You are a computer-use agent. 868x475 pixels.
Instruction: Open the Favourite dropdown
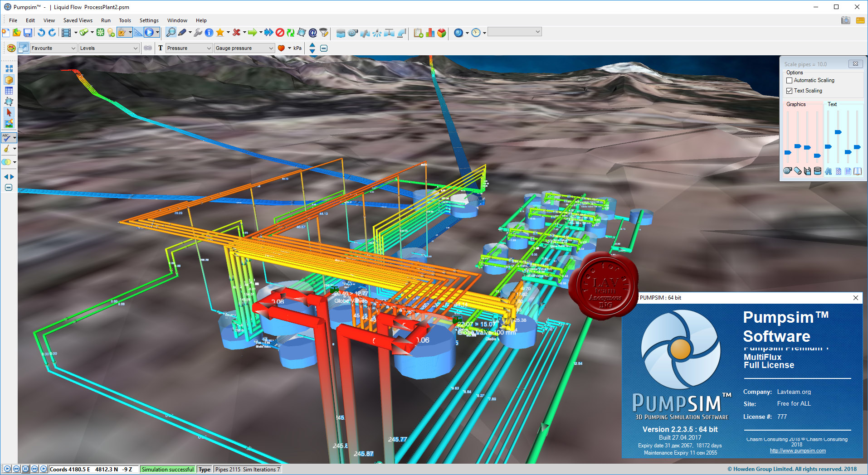pos(53,48)
